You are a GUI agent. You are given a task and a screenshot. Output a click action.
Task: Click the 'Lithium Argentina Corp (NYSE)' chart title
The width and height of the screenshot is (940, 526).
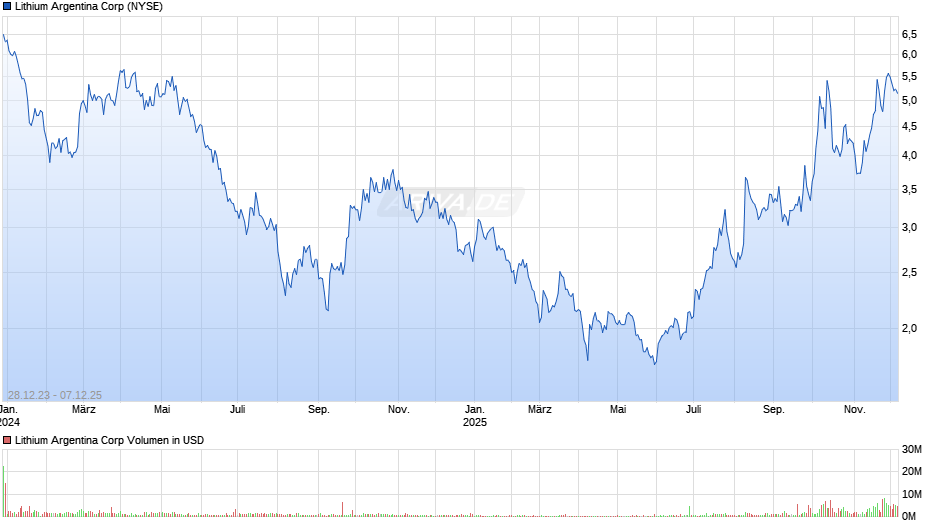(x=89, y=7)
